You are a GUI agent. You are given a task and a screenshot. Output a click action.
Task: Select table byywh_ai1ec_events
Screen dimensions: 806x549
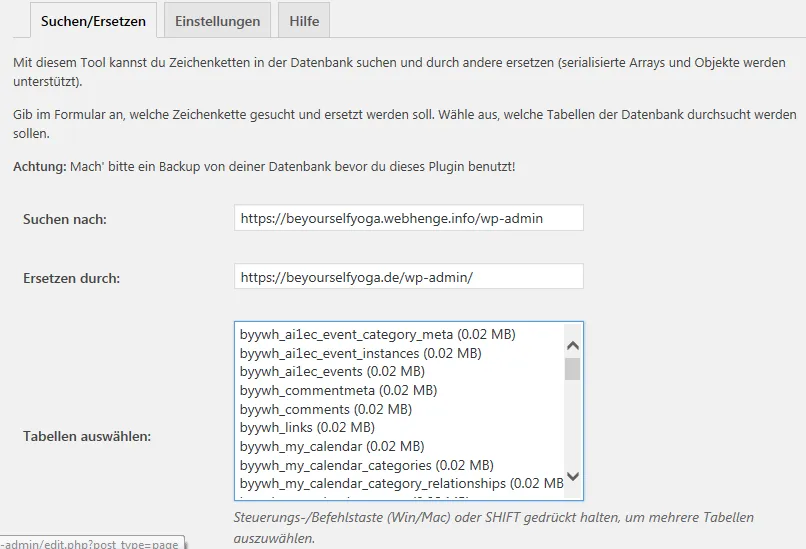[x=332, y=372]
